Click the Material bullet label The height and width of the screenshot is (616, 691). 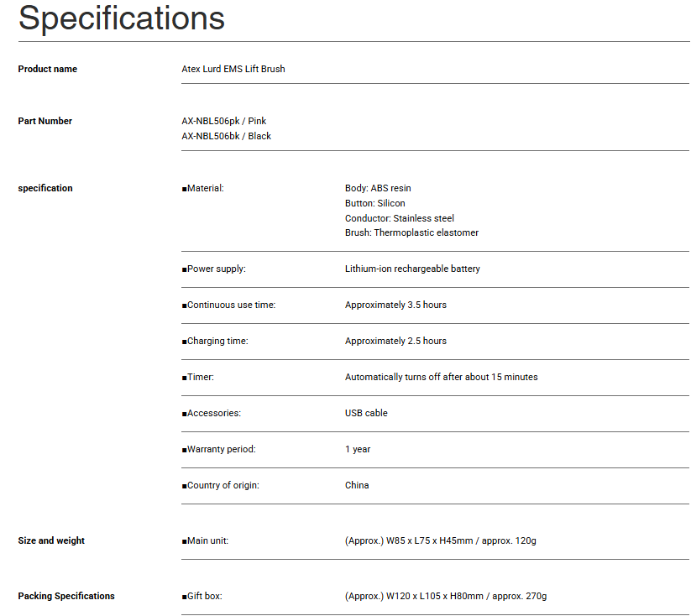[205, 188]
